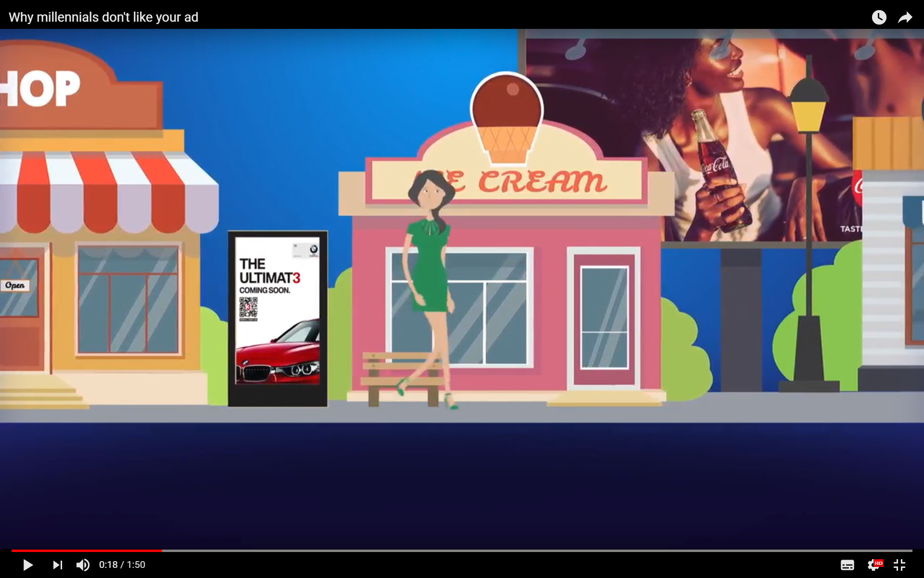Click the red played portion of the timeline
Image resolution: width=924 pixels, height=578 pixels.
pyautogui.click(x=87, y=551)
